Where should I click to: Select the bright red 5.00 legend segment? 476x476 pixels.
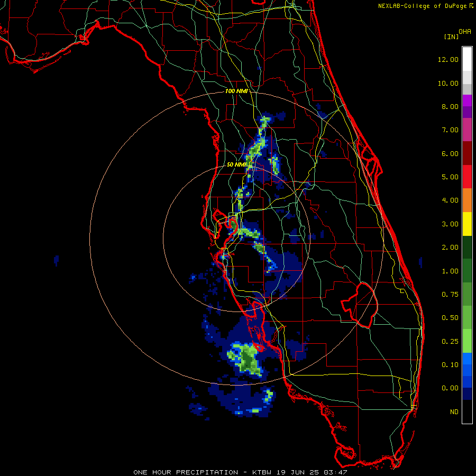click(467, 177)
